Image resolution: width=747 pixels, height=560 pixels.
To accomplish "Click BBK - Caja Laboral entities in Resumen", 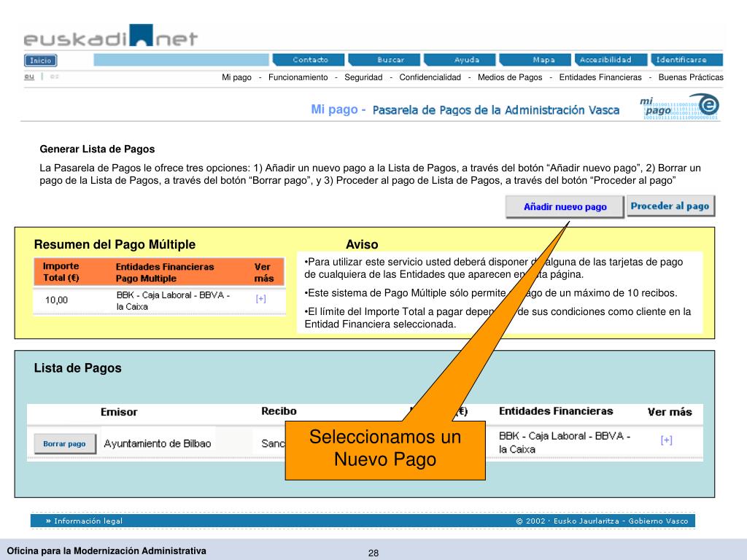I will pos(173,300).
